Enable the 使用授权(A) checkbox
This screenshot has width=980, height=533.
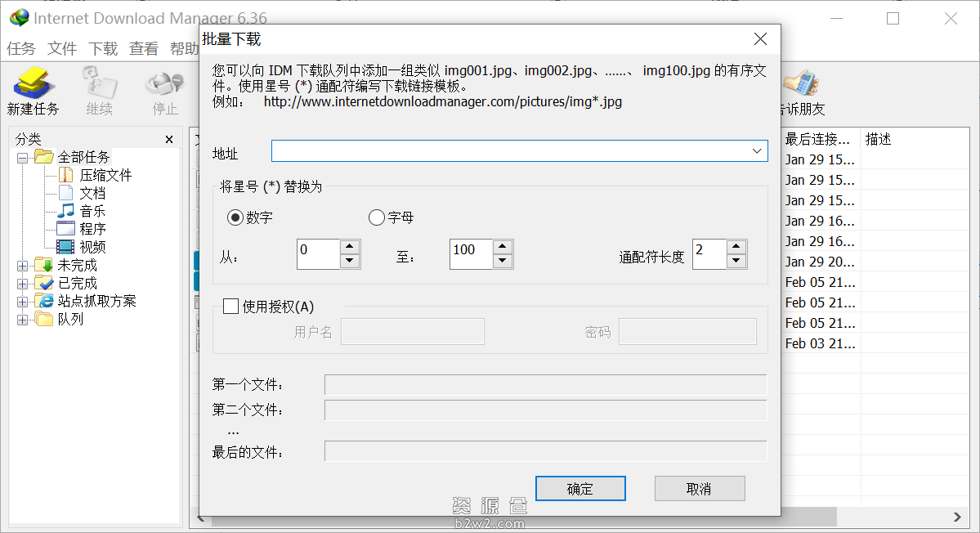[231, 307]
